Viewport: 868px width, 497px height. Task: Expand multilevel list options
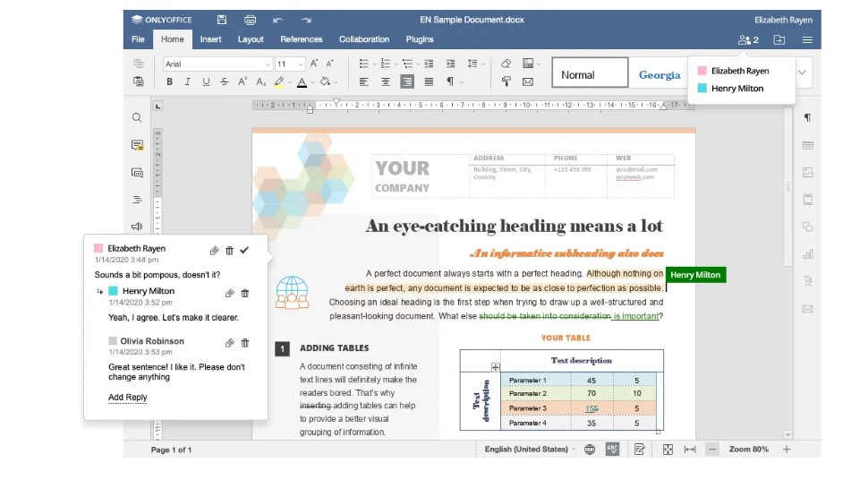[x=418, y=64]
